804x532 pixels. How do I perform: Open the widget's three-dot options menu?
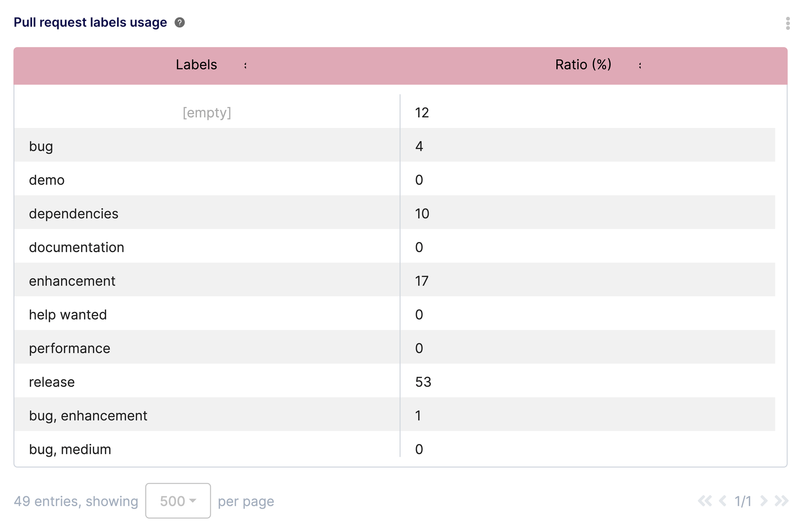click(x=788, y=23)
